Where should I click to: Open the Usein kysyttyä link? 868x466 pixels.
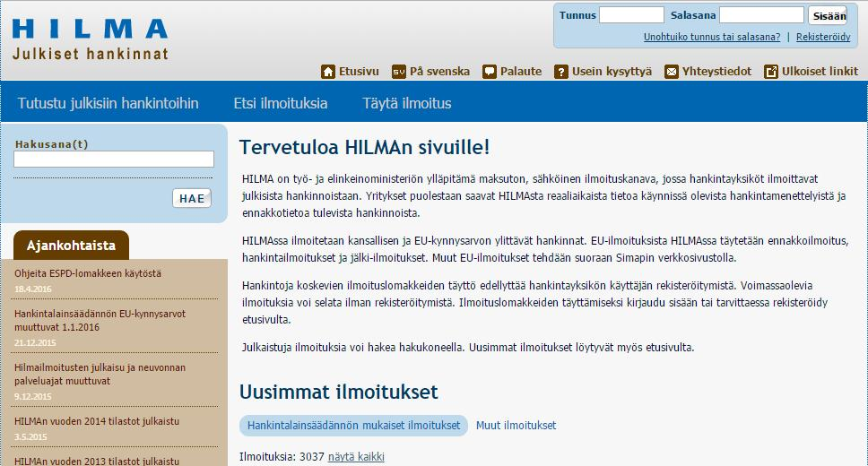(612, 72)
